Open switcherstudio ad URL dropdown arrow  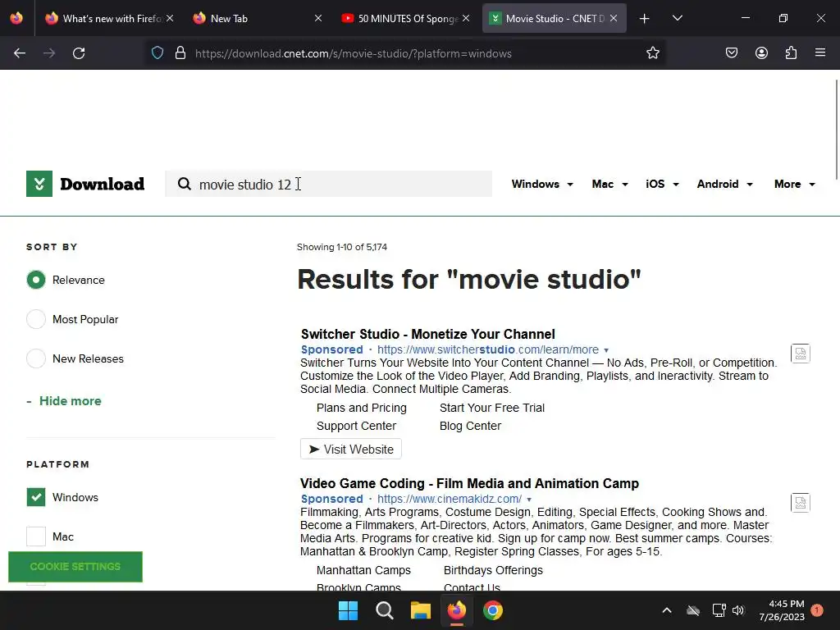(606, 350)
